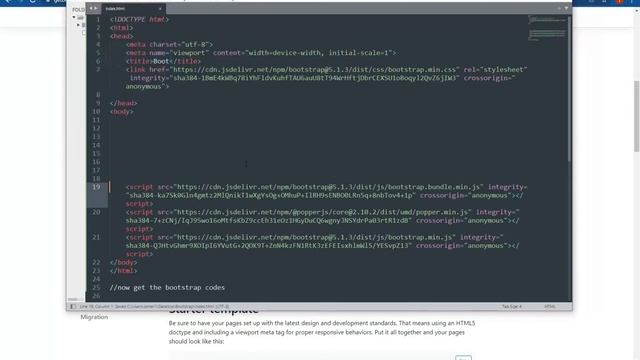Open the HTML syntax selector in status bar
This screenshot has width=640, height=360.
click(x=549, y=306)
